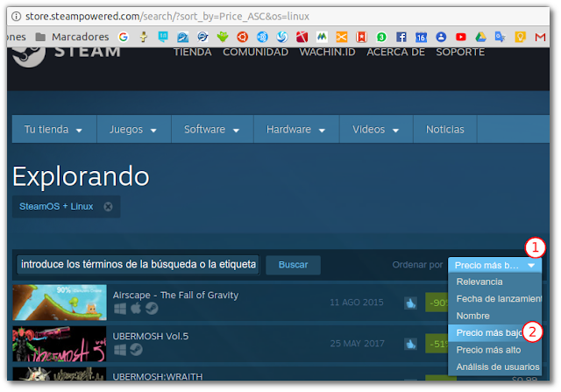Viewport: 561px width, 392px height.
Task: Open the small gold figure bookmark
Action: click(144, 37)
